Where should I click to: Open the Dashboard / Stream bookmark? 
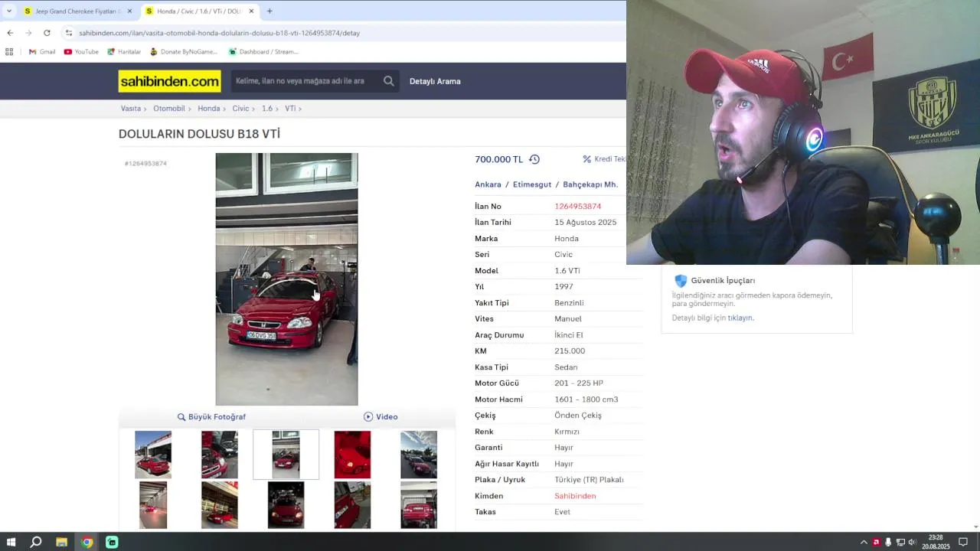263,52
